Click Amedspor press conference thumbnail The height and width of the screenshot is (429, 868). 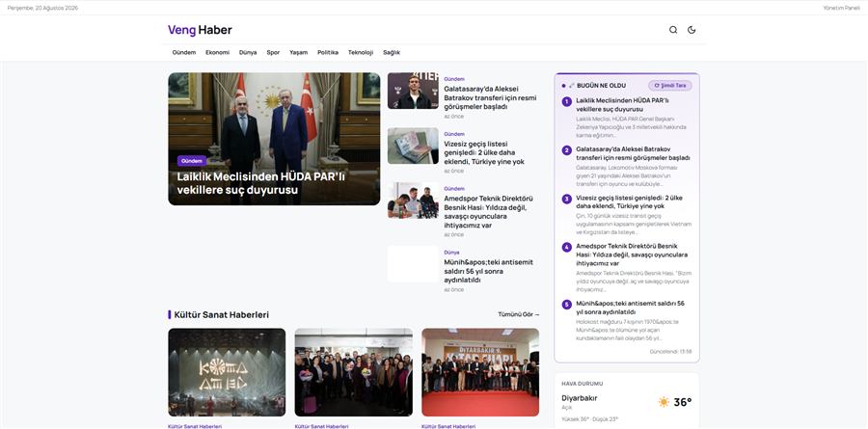pyautogui.click(x=413, y=201)
